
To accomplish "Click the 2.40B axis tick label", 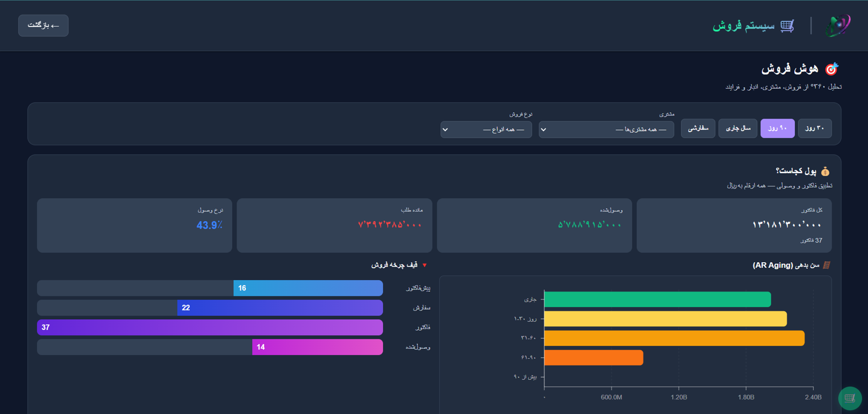I will pyautogui.click(x=813, y=397).
